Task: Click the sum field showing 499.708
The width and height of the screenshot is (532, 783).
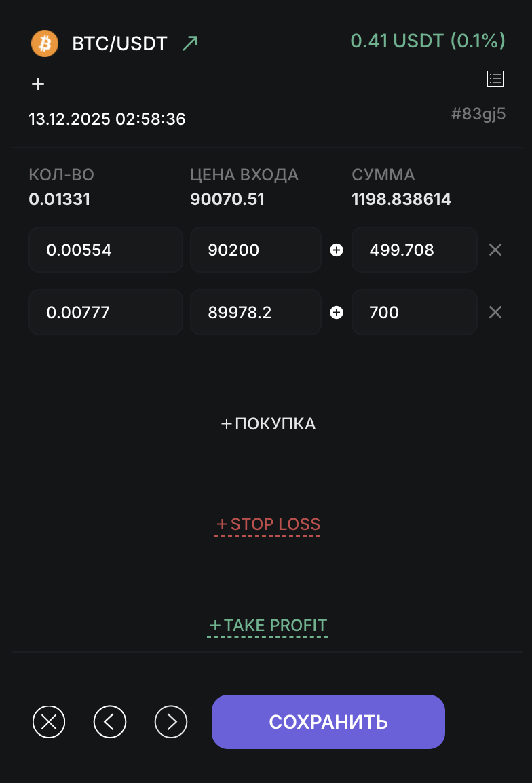Action: [x=414, y=250]
